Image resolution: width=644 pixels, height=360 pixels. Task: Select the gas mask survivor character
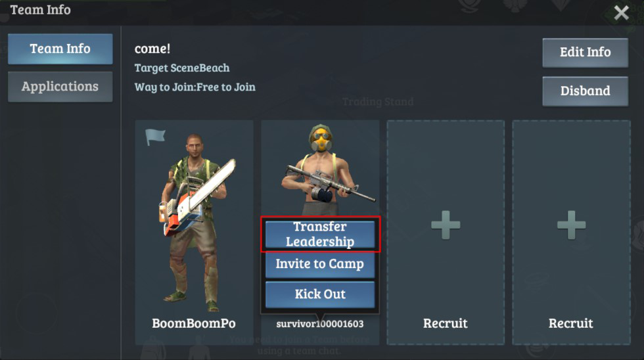coord(325,169)
